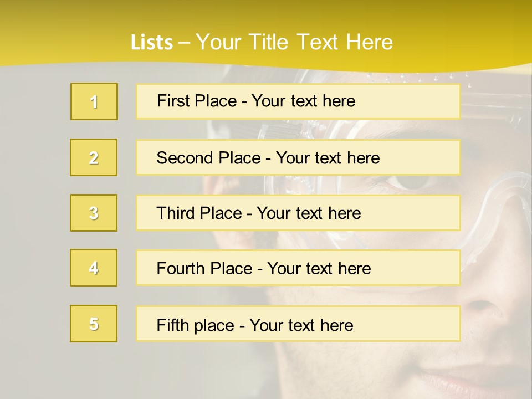Select the number 1 box
The width and height of the screenshot is (532, 399).
tap(94, 101)
